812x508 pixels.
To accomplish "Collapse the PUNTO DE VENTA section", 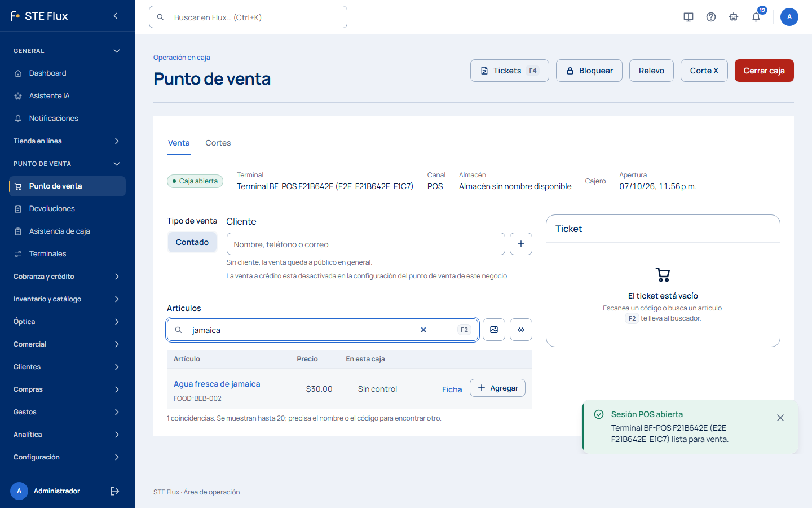I will pos(67,164).
